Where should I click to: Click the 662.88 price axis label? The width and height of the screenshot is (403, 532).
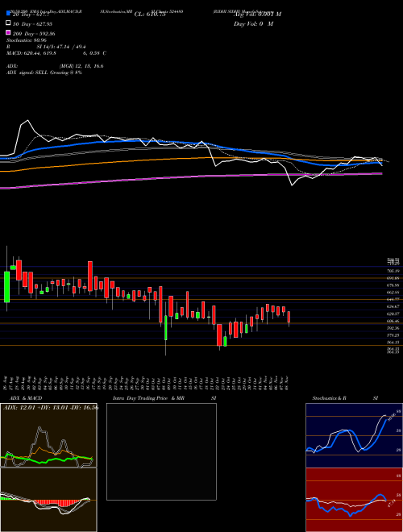point(393,292)
